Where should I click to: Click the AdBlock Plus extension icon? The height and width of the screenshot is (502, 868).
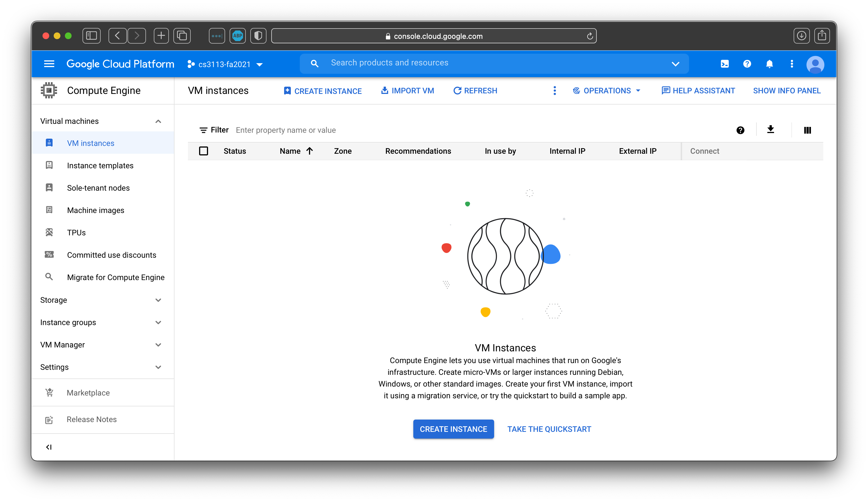[x=238, y=35]
